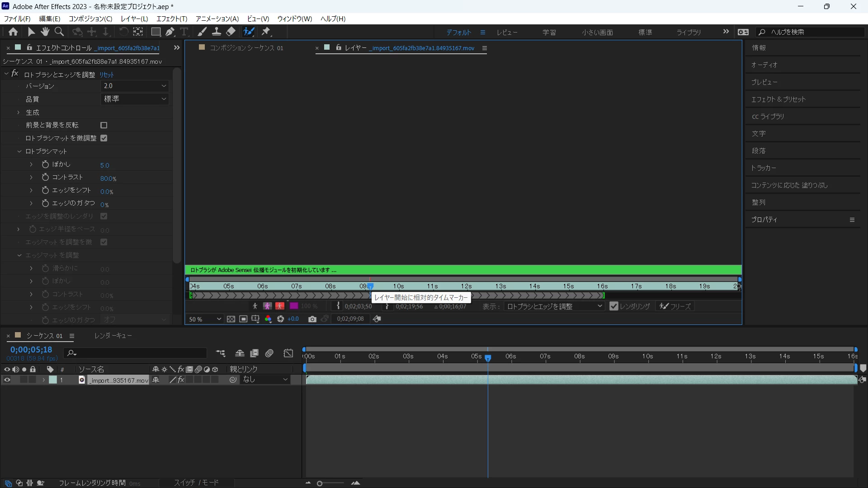Select the Hand tool in toolbar
Image resolution: width=868 pixels, height=488 pixels.
45,32
